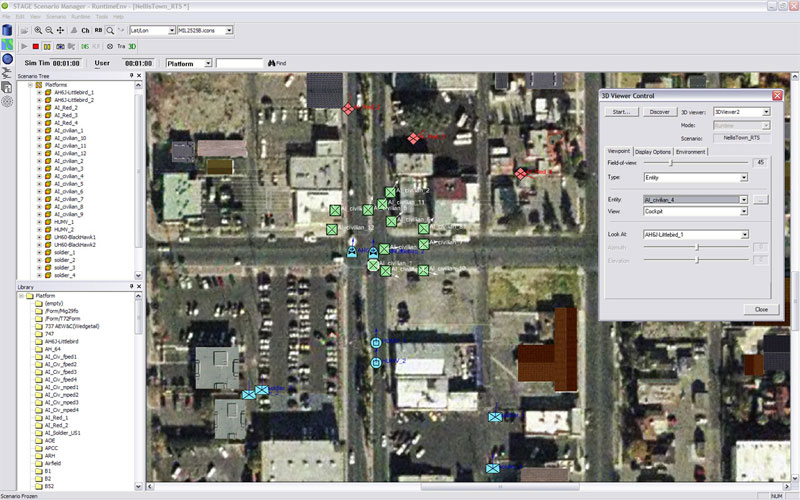Expand the HUMV_1 tree node
Image resolution: width=800 pixels, height=500 pixels.
coord(39,222)
